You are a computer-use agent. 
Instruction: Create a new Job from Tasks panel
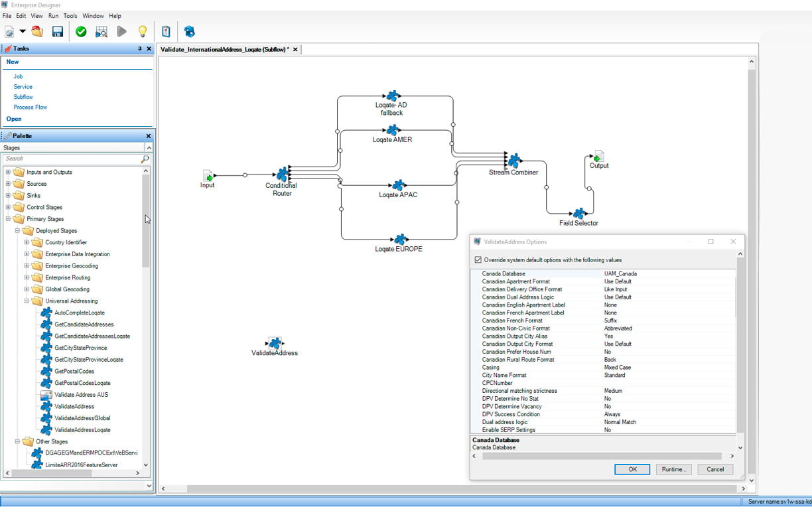pos(18,76)
